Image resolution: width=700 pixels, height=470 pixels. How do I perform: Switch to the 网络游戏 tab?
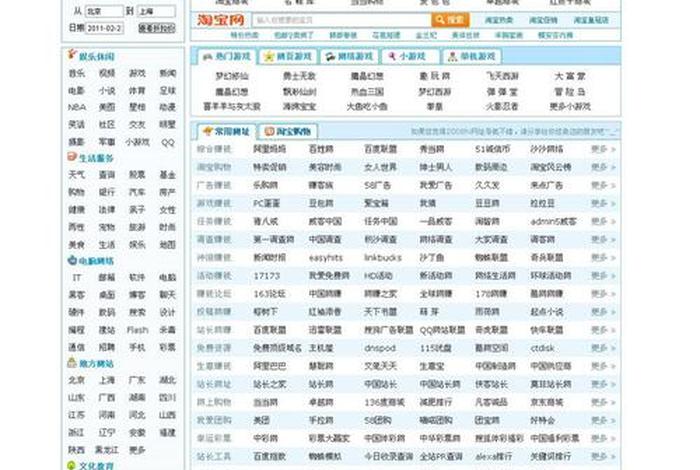coord(350,57)
